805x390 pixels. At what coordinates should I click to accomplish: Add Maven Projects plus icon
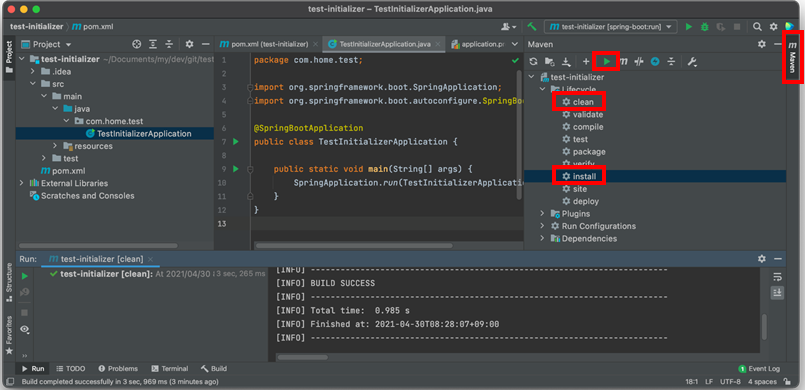(x=586, y=62)
